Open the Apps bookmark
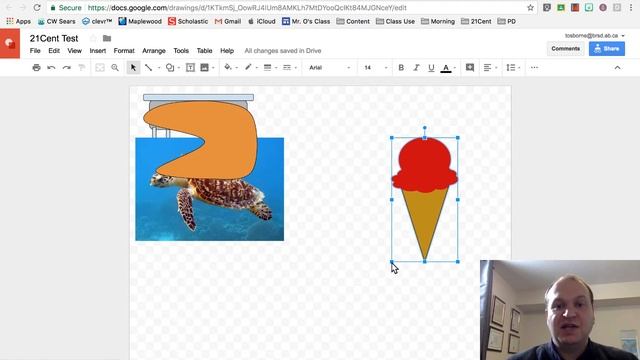The image size is (640, 360). point(18,21)
